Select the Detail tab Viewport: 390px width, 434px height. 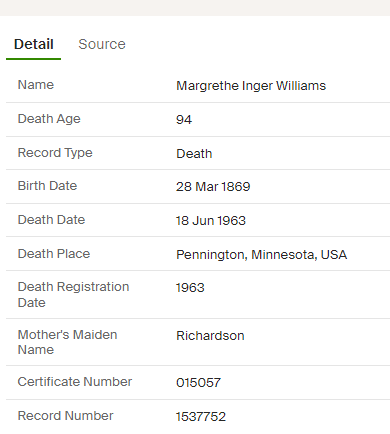pyautogui.click(x=34, y=44)
